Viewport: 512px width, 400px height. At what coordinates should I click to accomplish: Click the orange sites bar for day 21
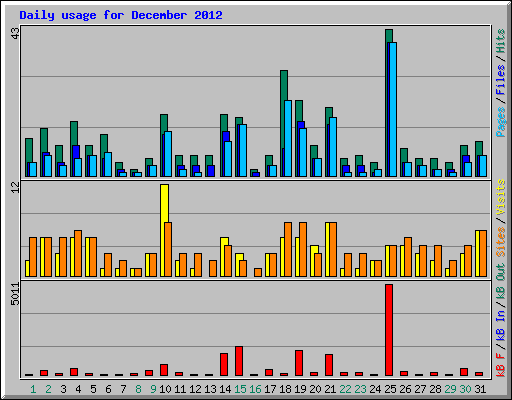click(333, 249)
